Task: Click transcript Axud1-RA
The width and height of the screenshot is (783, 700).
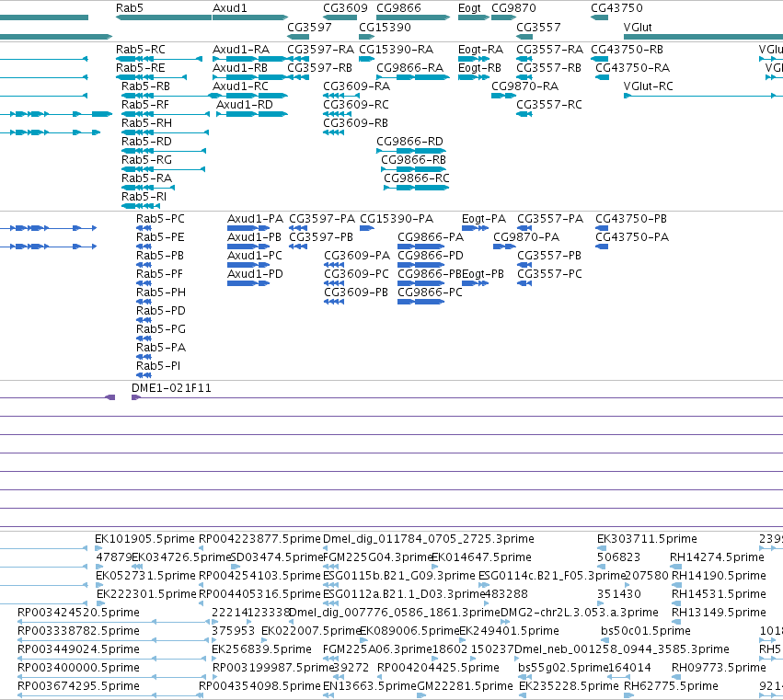Action: (x=241, y=50)
